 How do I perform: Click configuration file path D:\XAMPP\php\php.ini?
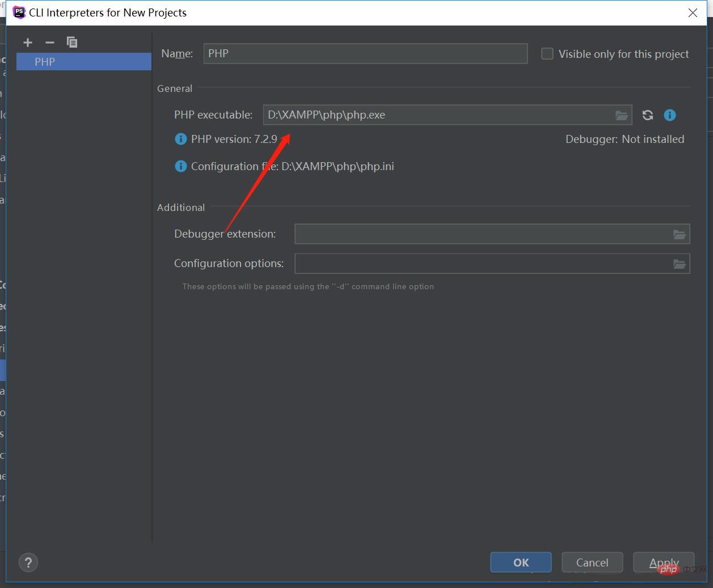pyautogui.click(x=337, y=166)
